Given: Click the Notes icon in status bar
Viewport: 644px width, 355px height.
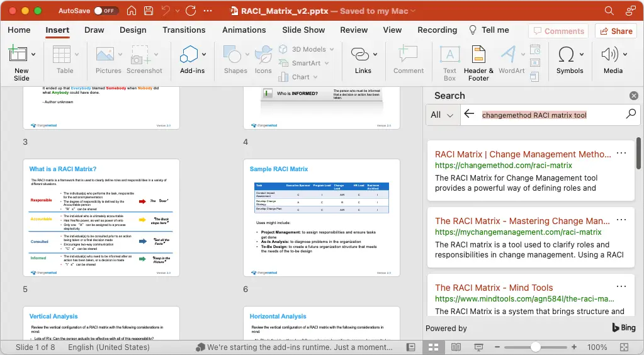Looking at the screenshot, I should pyautogui.click(x=410, y=347).
